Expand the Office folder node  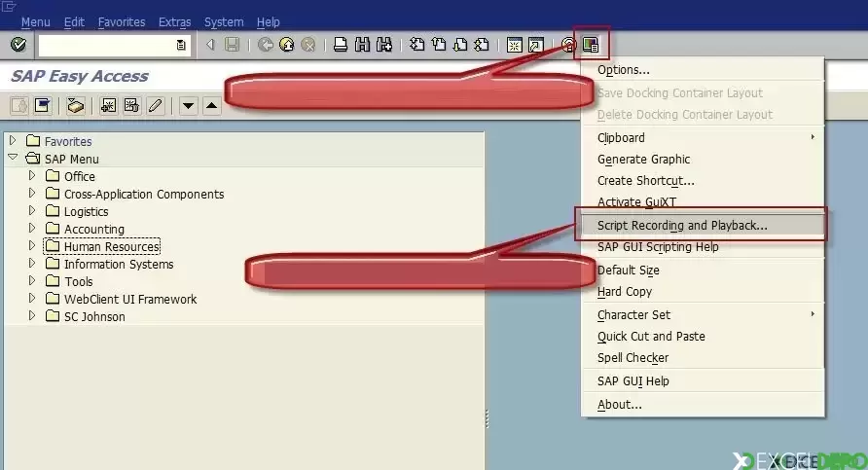[32, 175]
